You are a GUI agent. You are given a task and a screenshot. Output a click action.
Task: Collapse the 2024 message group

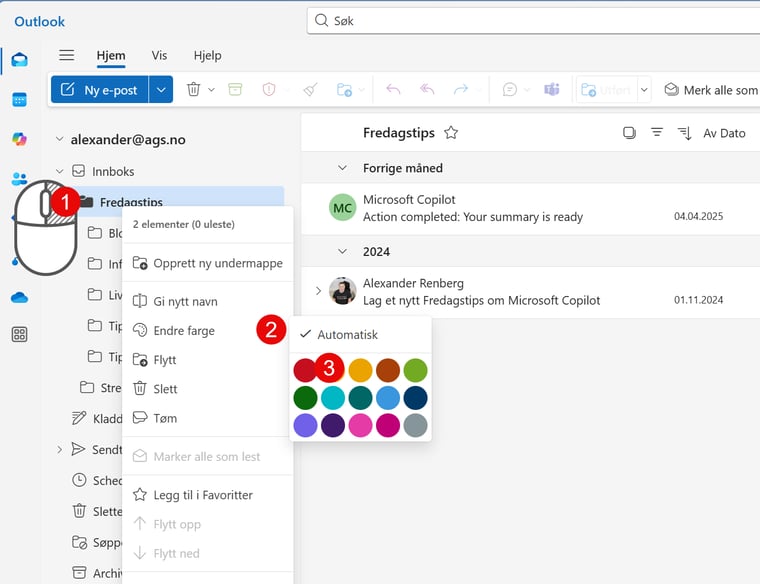[x=342, y=252]
